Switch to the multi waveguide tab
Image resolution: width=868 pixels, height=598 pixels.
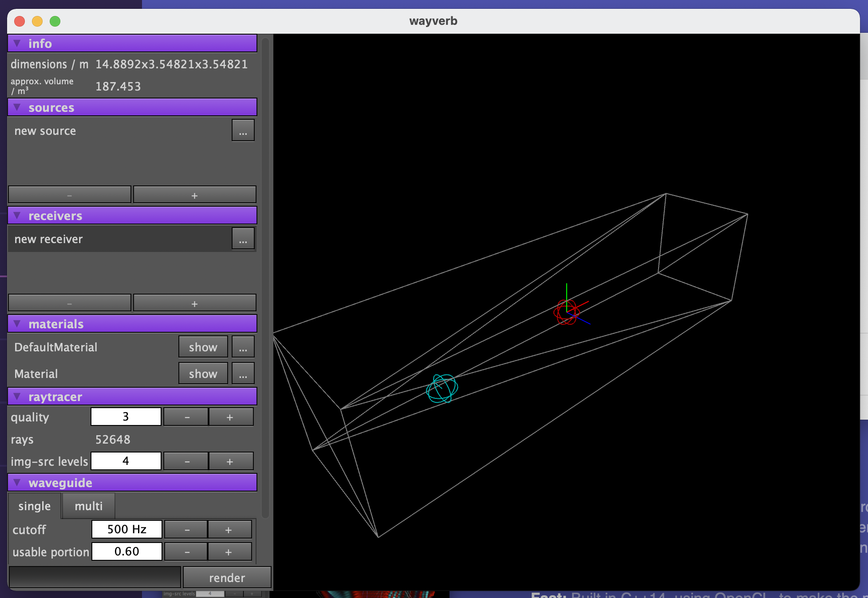[x=88, y=506]
